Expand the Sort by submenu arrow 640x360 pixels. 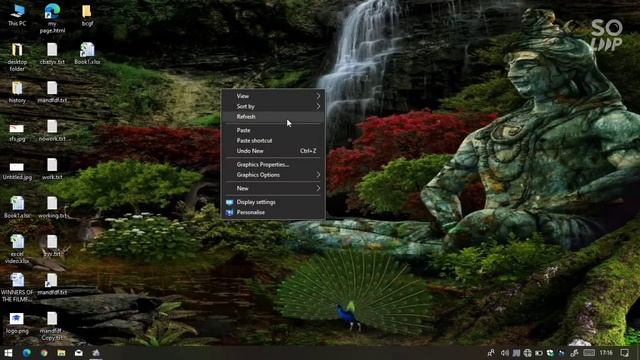(x=318, y=106)
